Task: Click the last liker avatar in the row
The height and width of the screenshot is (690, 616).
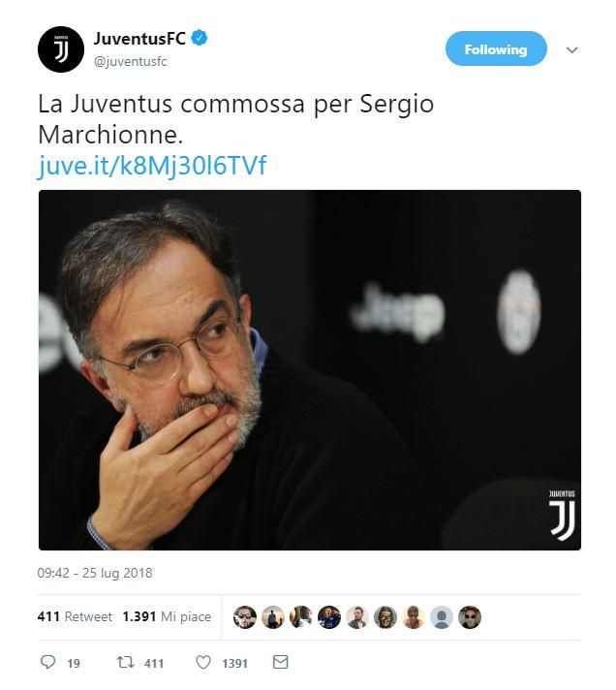Action: click(x=470, y=617)
